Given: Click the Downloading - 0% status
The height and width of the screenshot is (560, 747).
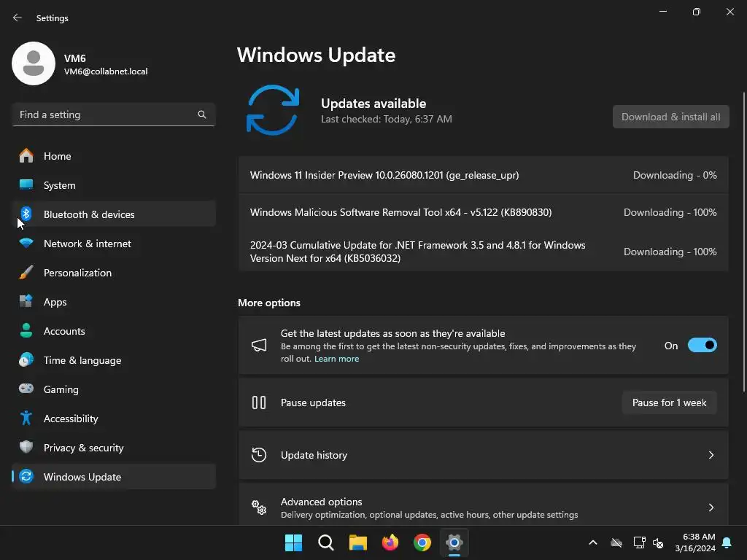Looking at the screenshot, I should (675, 175).
